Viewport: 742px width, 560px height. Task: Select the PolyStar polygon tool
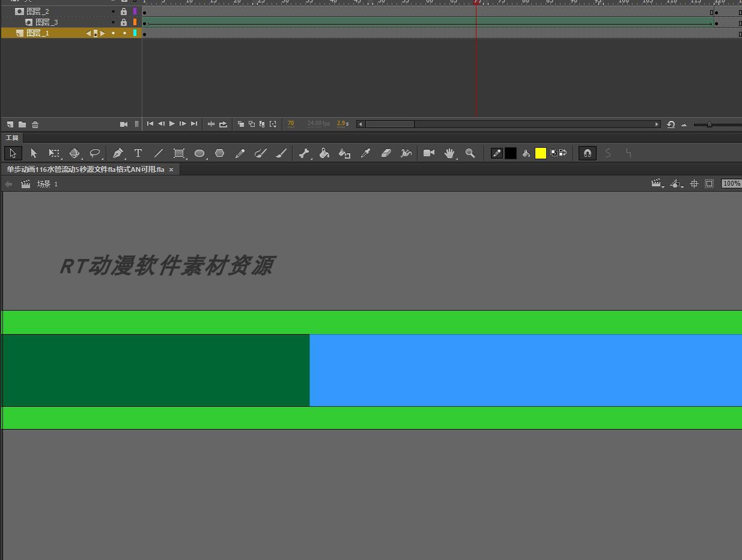(x=220, y=153)
